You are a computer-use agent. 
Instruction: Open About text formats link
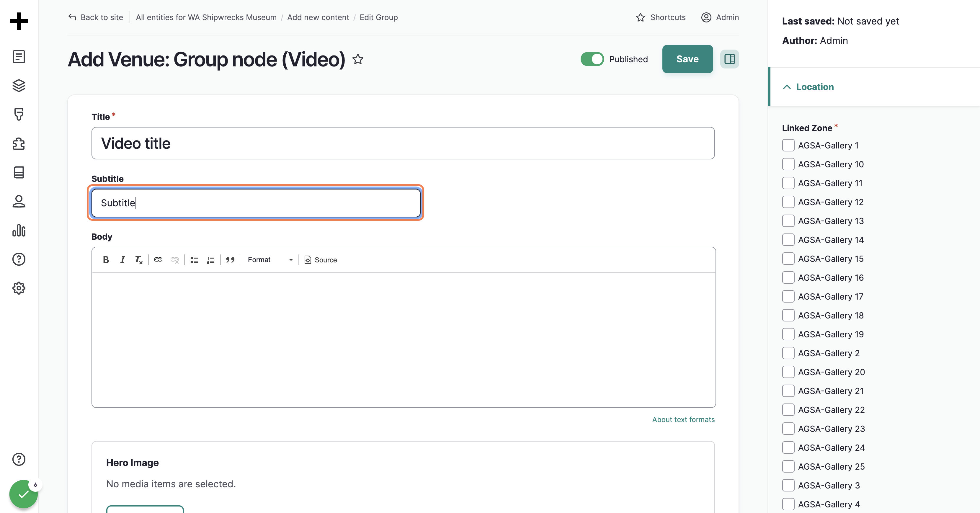pos(683,419)
